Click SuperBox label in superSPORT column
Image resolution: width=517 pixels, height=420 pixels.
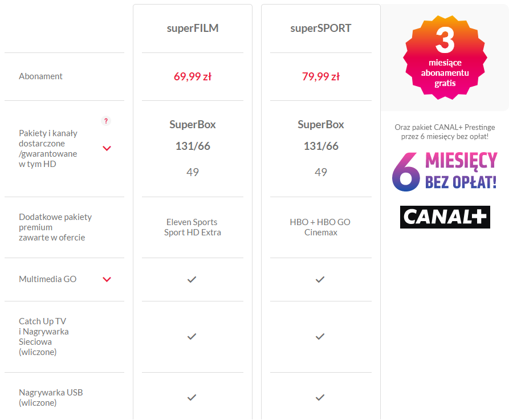click(x=321, y=125)
